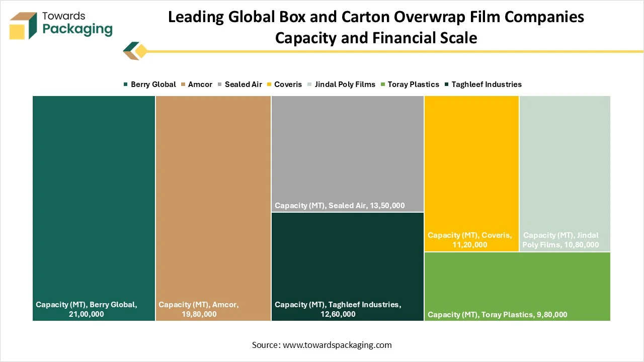This screenshot has width=644, height=362.
Task: Select the tan Amcor treemap block
Action: (213, 196)
